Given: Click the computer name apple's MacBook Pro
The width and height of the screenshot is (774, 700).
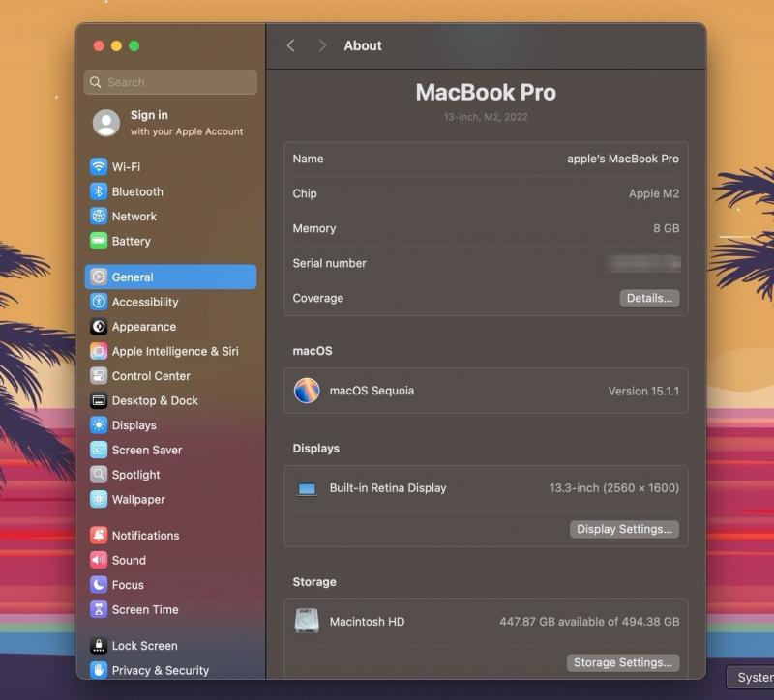Looking at the screenshot, I should (623, 159).
